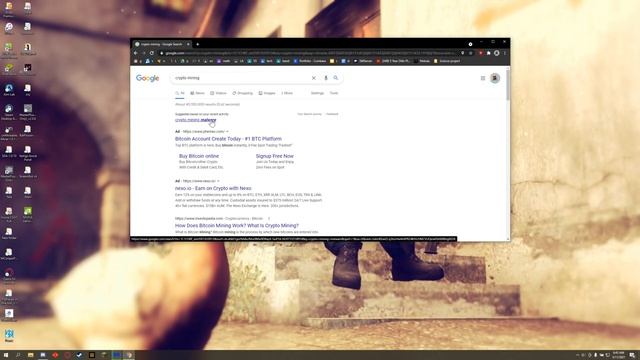Open the Windows Start menu
640x360 pixels.
(x=6, y=355)
